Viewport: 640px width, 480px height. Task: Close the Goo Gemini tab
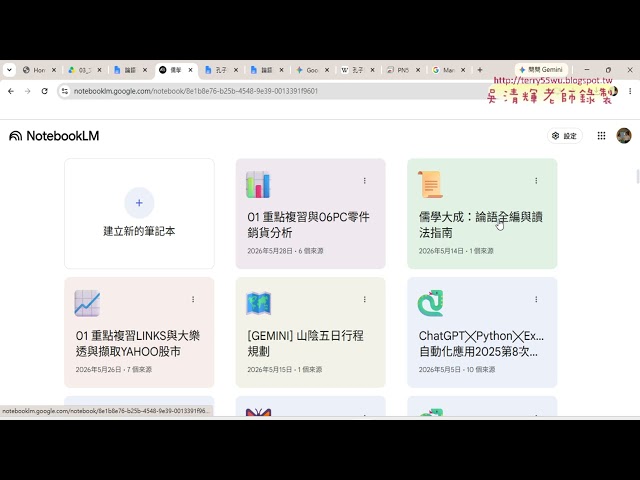(x=327, y=70)
